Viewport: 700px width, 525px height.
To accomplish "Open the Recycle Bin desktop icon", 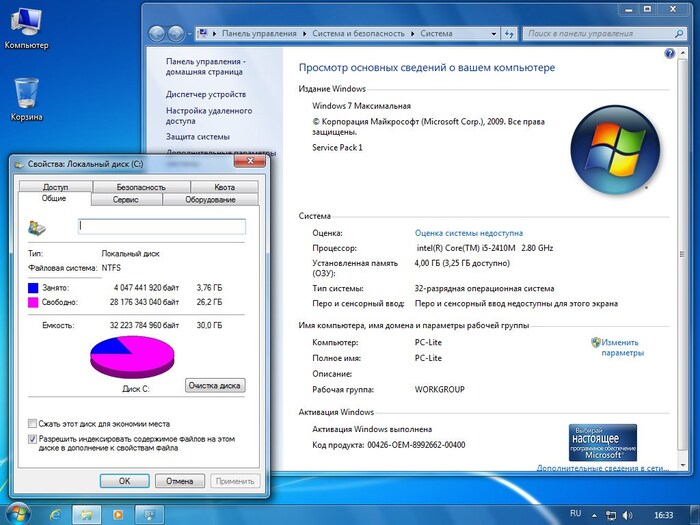I will [x=26, y=93].
